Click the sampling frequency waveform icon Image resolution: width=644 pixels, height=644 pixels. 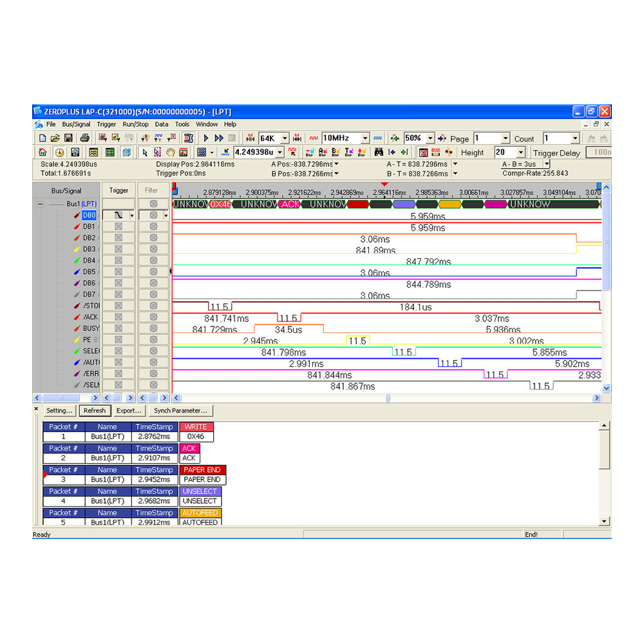(x=314, y=138)
